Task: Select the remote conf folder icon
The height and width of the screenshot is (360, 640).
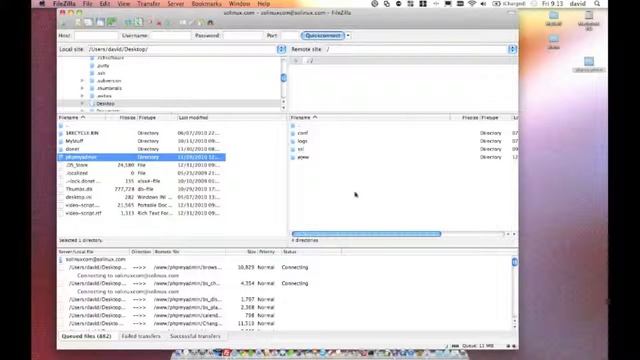Action: (x=293, y=133)
